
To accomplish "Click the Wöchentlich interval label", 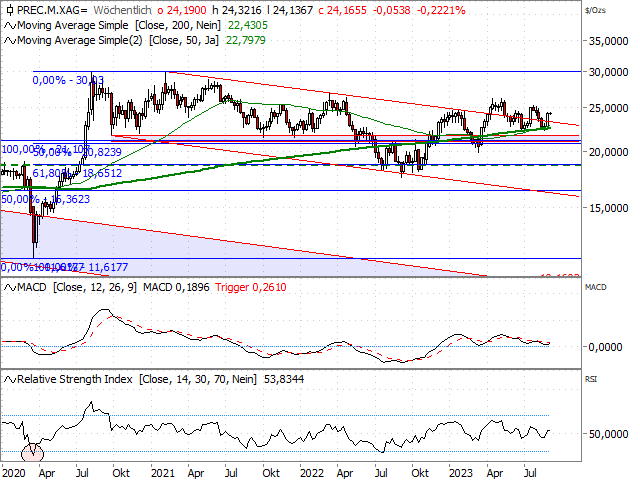I will click(x=122, y=10).
